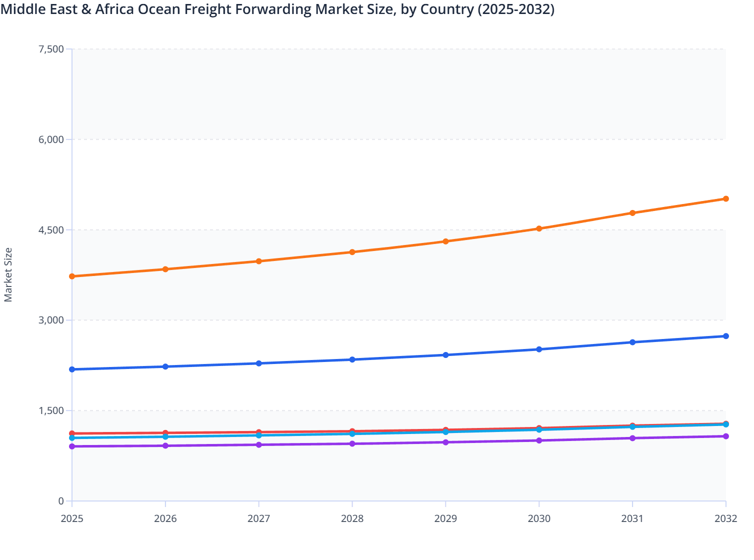Click the orange line's 2029 data point

click(x=446, y=241)
